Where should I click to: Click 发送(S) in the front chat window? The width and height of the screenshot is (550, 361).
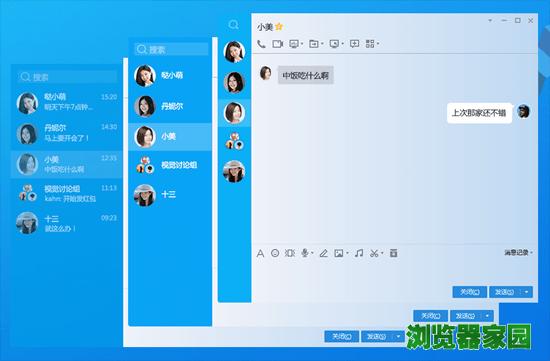(x=505, y=292)
